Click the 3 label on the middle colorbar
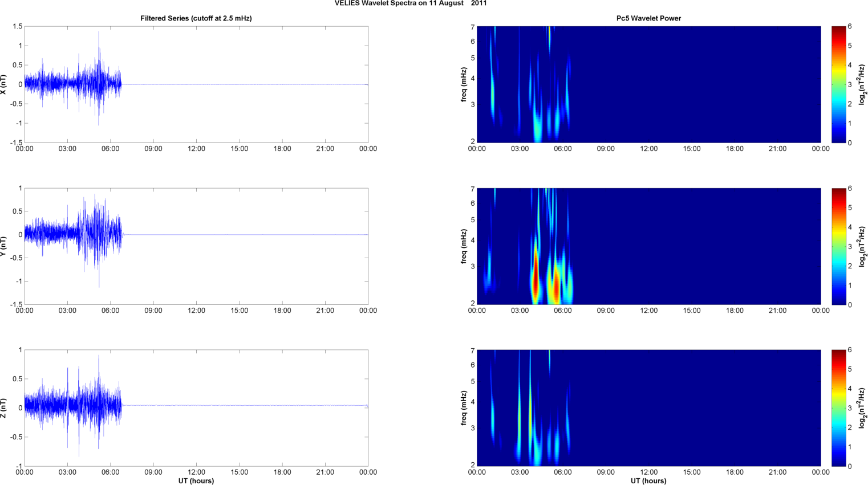Viewport: 868px width, 485px height. (850, 247)
